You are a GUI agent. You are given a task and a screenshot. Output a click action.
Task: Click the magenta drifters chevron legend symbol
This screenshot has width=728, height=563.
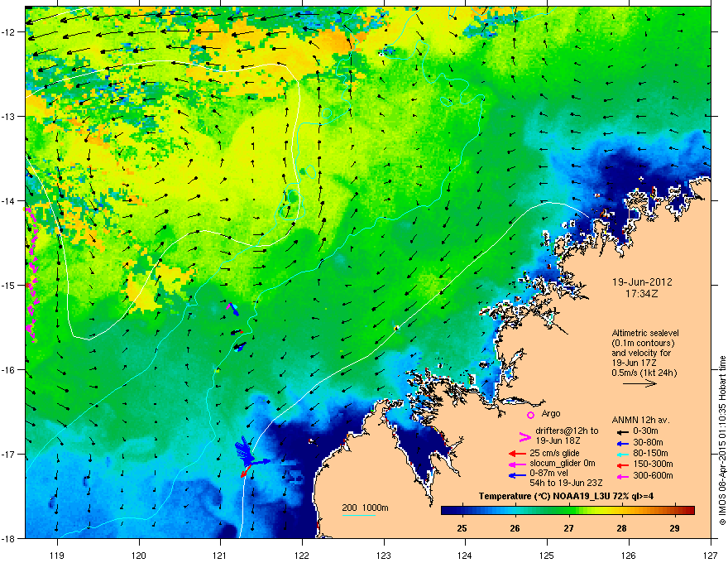[524, 436]
